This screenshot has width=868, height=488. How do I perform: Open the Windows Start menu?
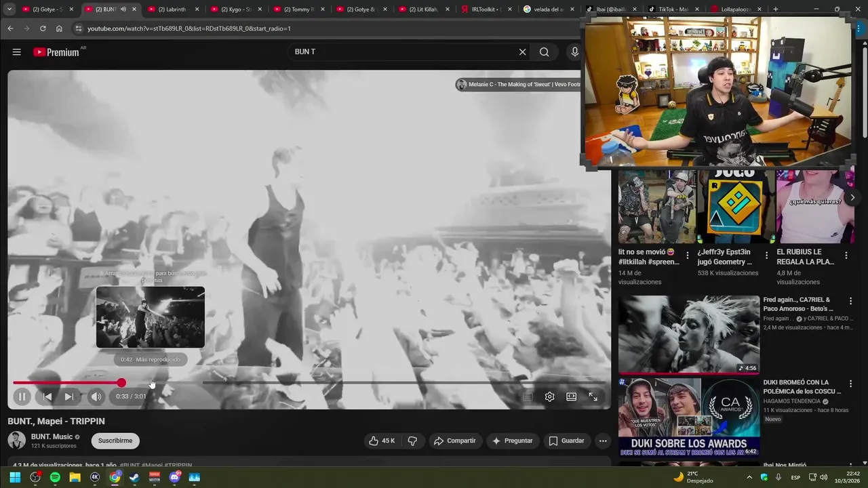coord(15,477)
